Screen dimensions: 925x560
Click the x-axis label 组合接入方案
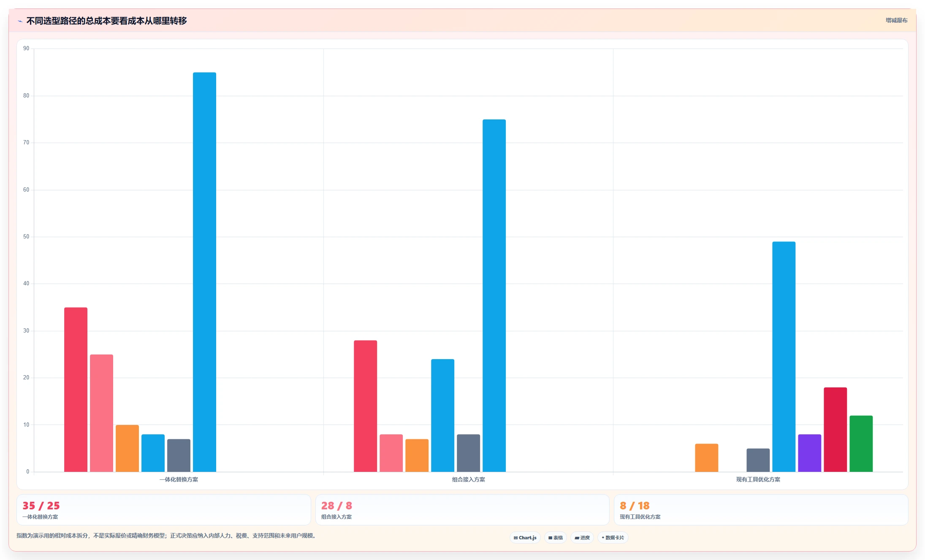[x=468, y=479]
